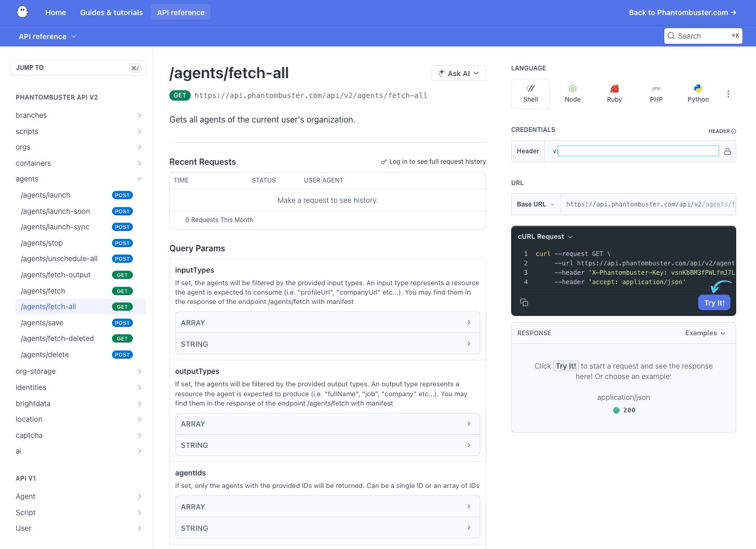Expand the location section

coord(81,419)
